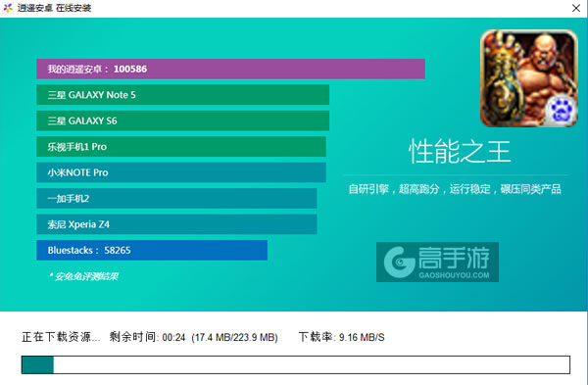Click the 下载率 9.16 MB/S text

342,337
